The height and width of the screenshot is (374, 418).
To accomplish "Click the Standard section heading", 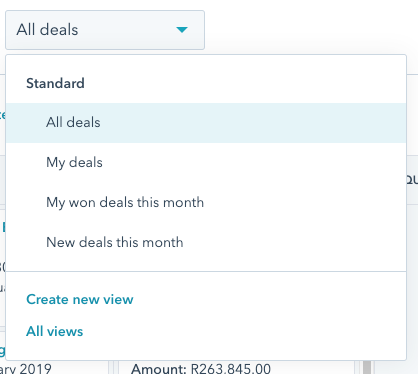I will [55, 83].
